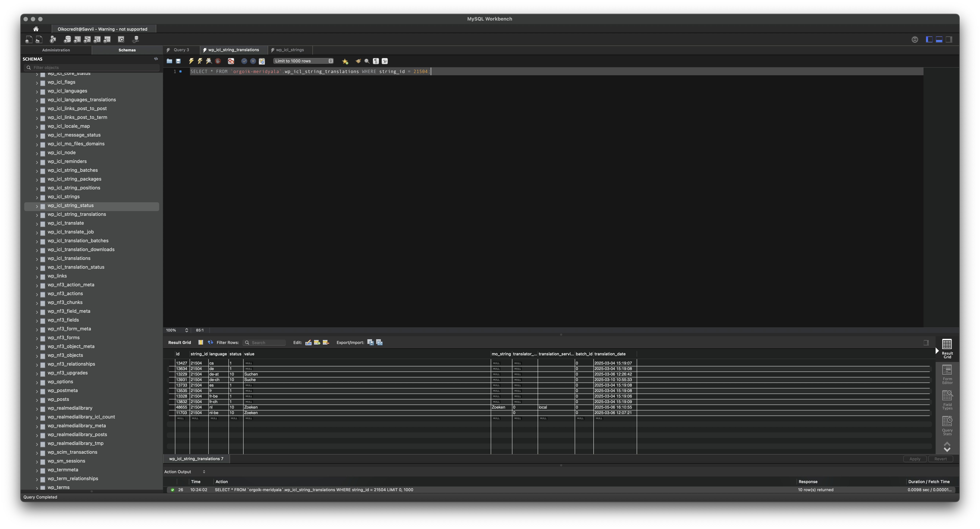Commit transaction checkmark icon
Viewport: 980px width, 529px height.
coord(244,61)
